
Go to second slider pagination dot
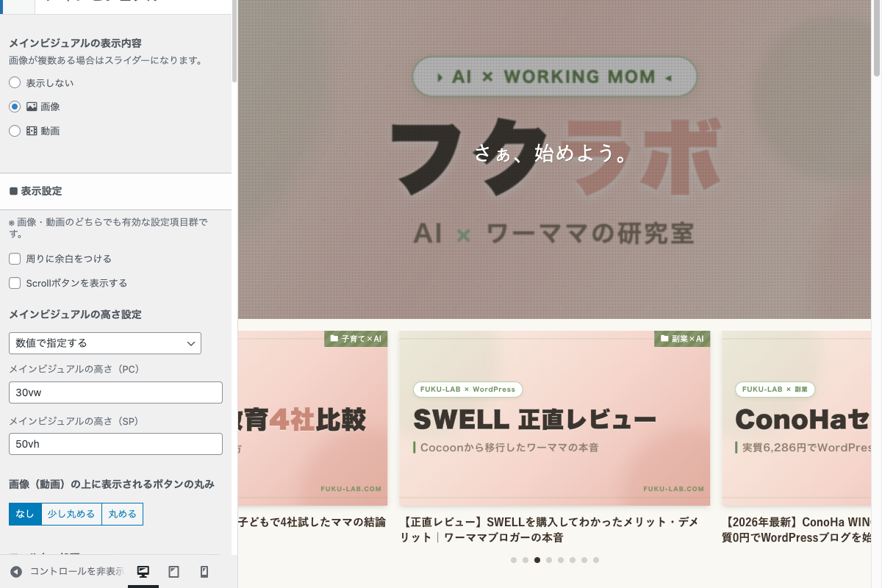(x=526, y=560)
